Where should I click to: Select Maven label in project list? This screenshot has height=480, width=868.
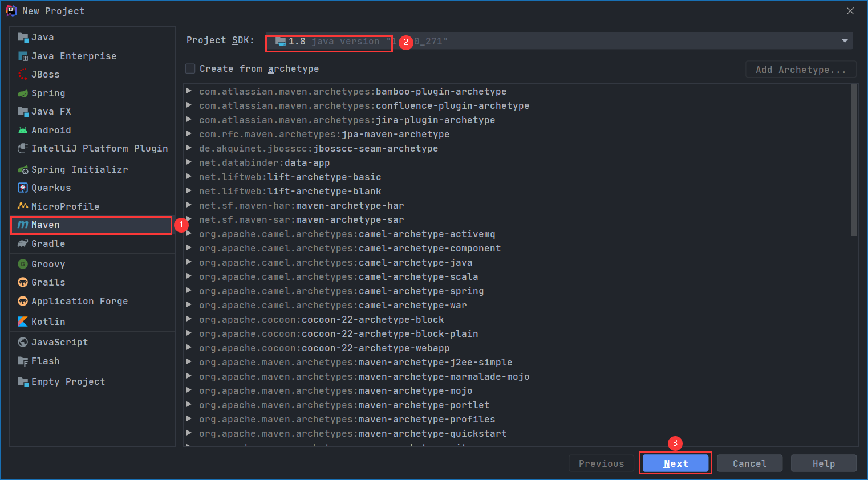(46, 225)
